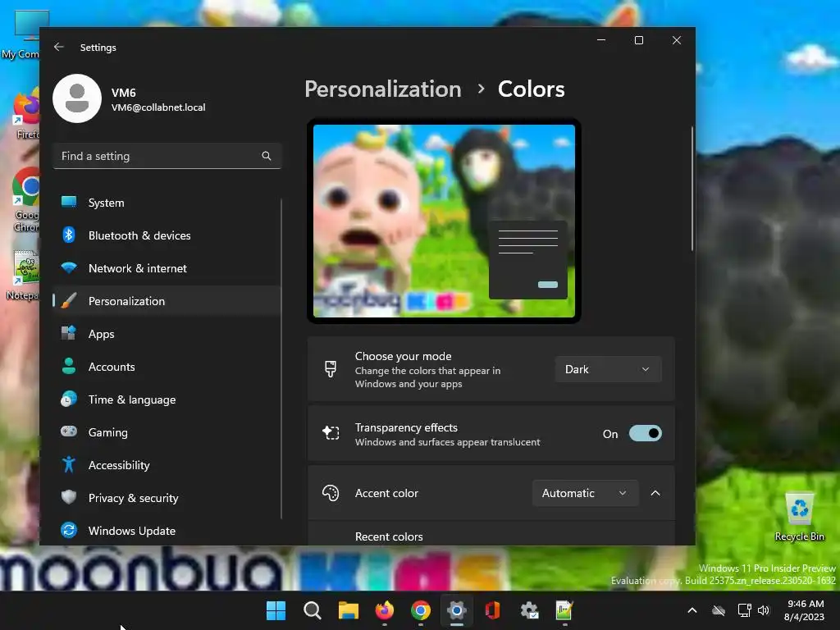Image resolution: width=840 pixels, height=630 pixels.
Task: Open the gear-with-checkmark taskbar app
Action: pos(529,610)
